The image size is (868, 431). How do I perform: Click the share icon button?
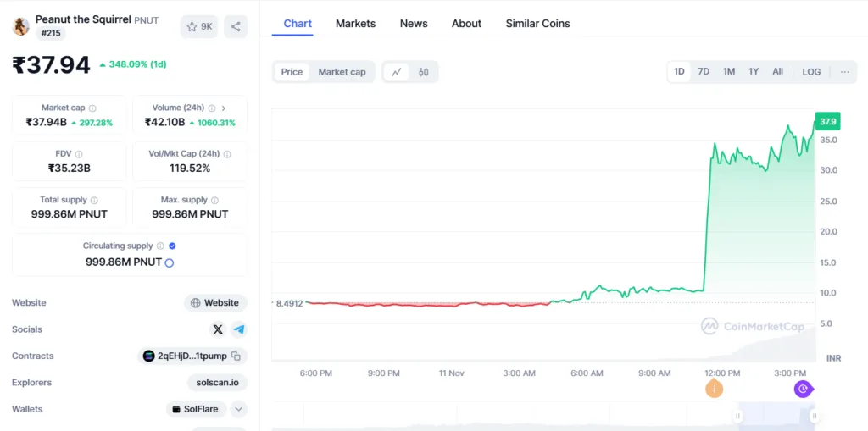coord(236,26)
